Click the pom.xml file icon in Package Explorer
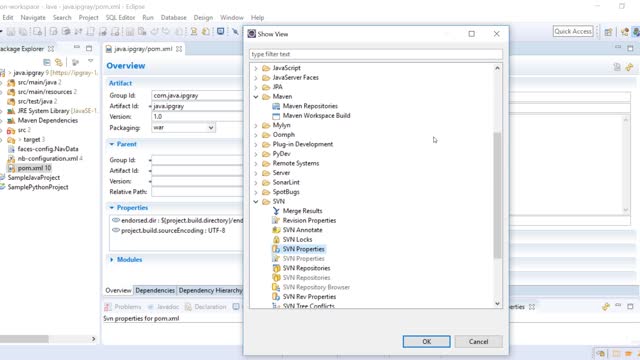 11,168
